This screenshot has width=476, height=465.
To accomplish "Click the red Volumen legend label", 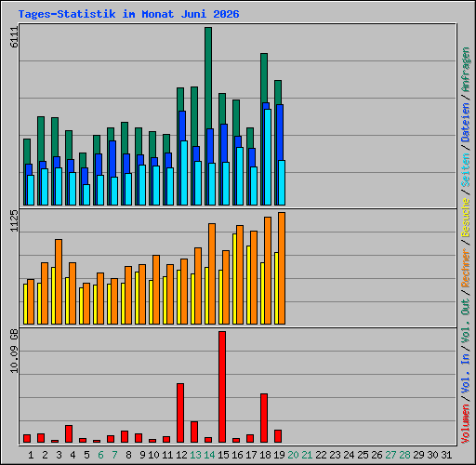I will (x=466, y=424).
